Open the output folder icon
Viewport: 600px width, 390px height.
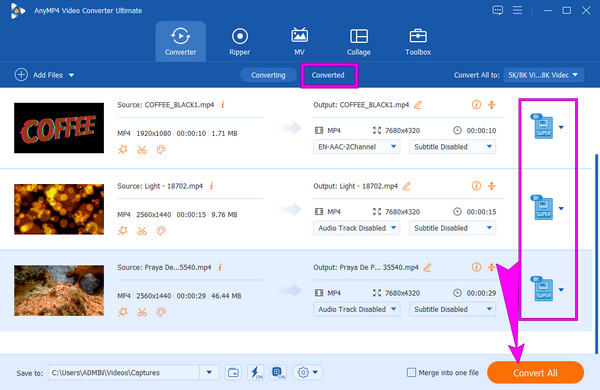233,372
